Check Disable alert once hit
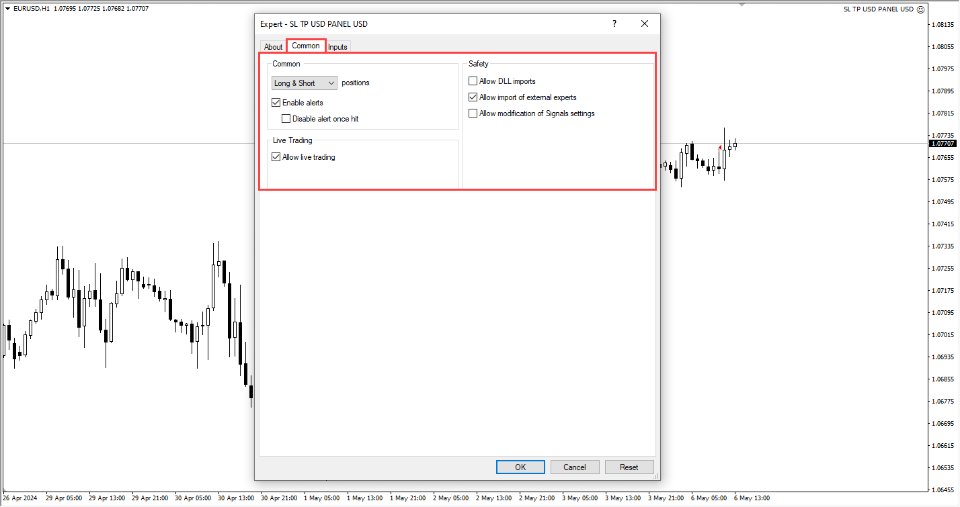Image resolution: width=960 pixels, height=507 pixels. point(286,119)
